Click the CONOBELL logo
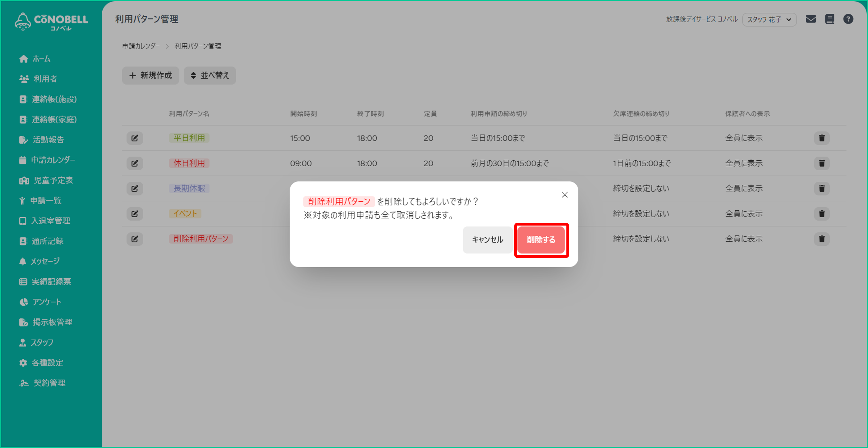Image resolution: width=868 pixels, height=448 pixels. tap(51, 22)
